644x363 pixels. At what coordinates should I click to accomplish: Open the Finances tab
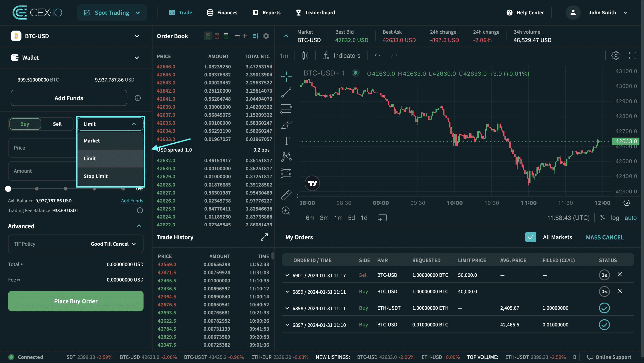tap(222, 13)
